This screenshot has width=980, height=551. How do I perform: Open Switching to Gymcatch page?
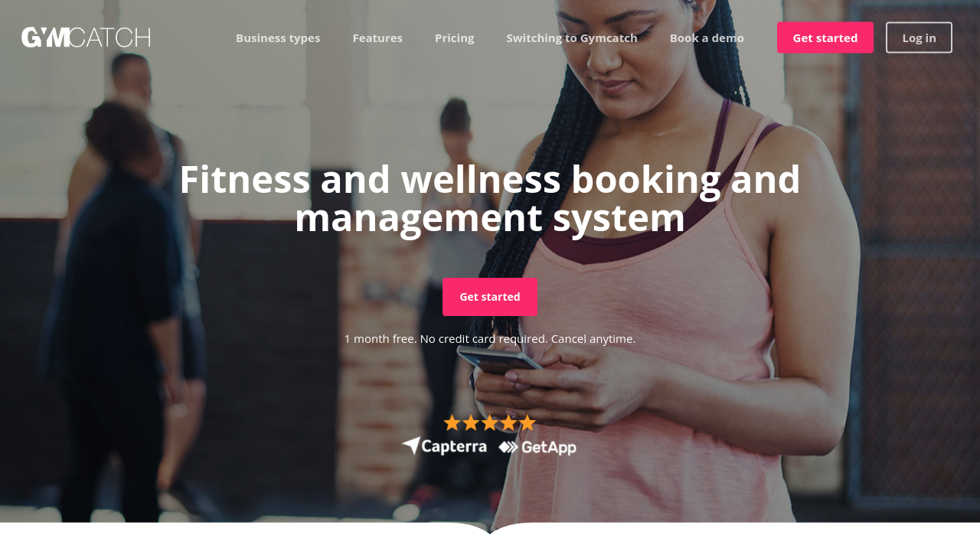(x=572, y=37)
